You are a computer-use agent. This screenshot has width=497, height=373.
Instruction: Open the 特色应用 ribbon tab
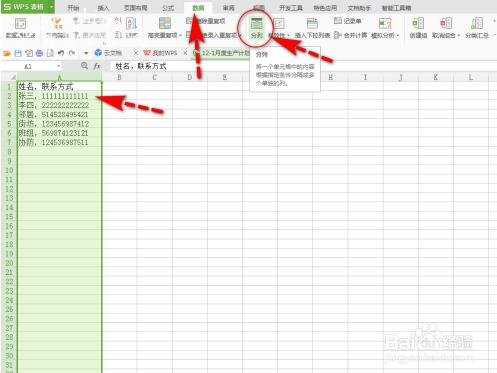tap(325, 8)
